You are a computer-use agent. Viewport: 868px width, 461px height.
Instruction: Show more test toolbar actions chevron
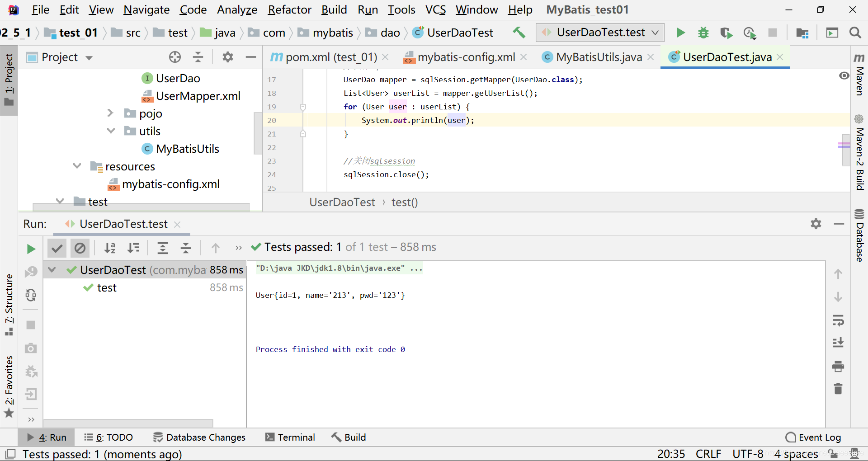239,248
